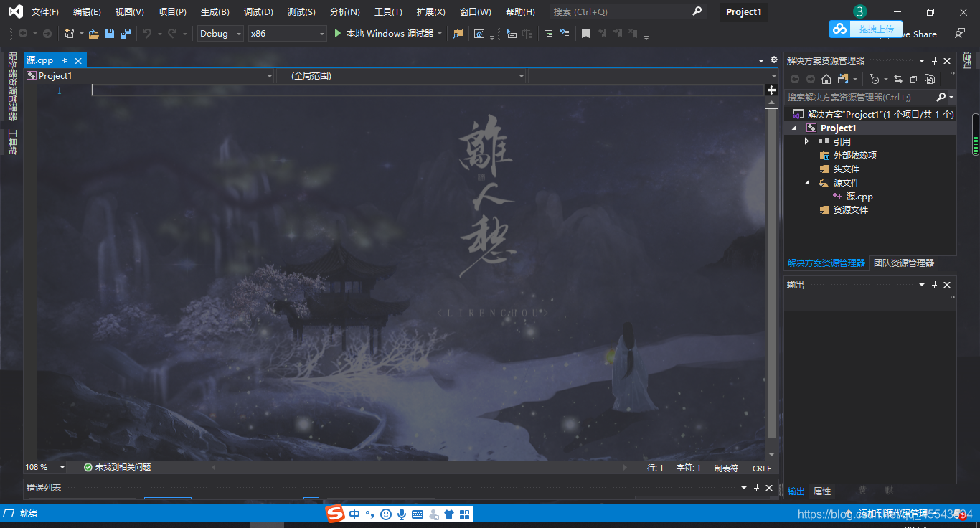Click the Redo arrow icon
980x528 pixels.
point(172,33)
